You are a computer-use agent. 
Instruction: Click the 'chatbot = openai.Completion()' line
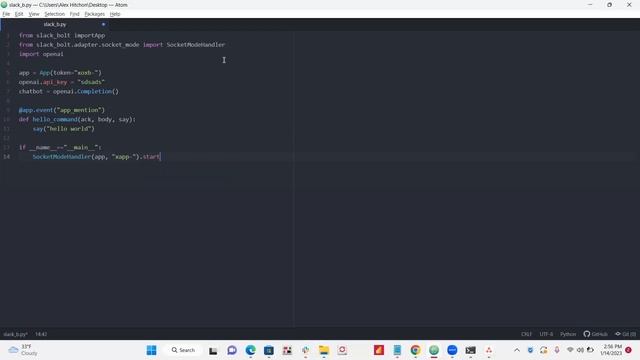coord(69,91)
